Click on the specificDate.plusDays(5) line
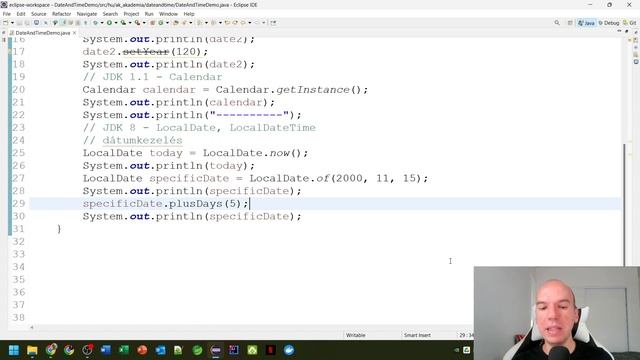 click(165, 204)
